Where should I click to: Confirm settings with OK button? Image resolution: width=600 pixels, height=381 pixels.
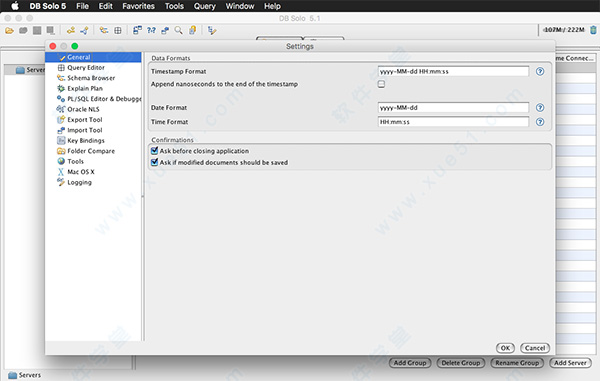tap(505, 348)
